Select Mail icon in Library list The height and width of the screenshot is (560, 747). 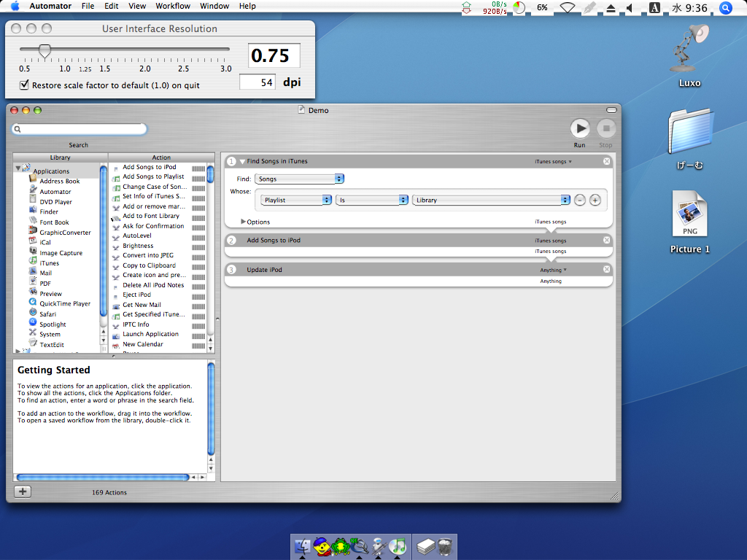tap(33, 273)
